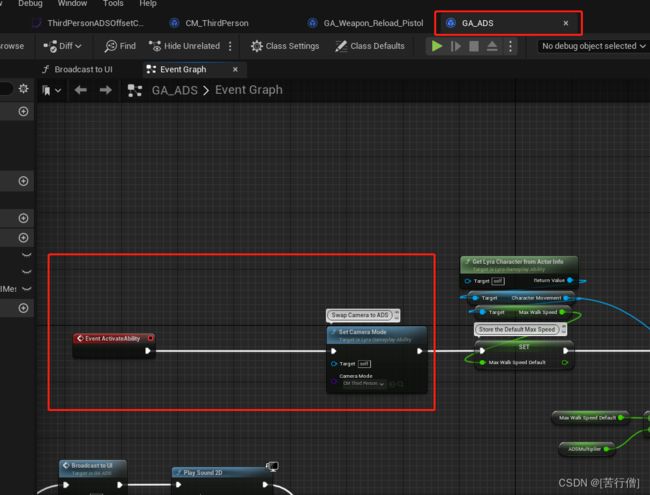Viewport: 650px width, 495px height.
Task: Open Class Defaults
Action: (x=370, y=46)
